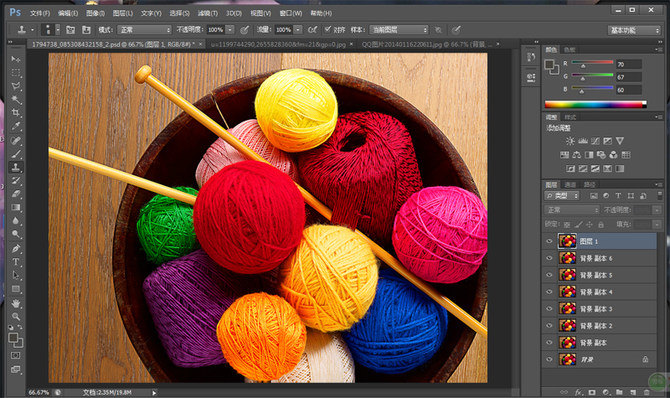Filter layers by type layers (T icon)
This screenshot has height=398, width=670.
(x=618, y=196)
